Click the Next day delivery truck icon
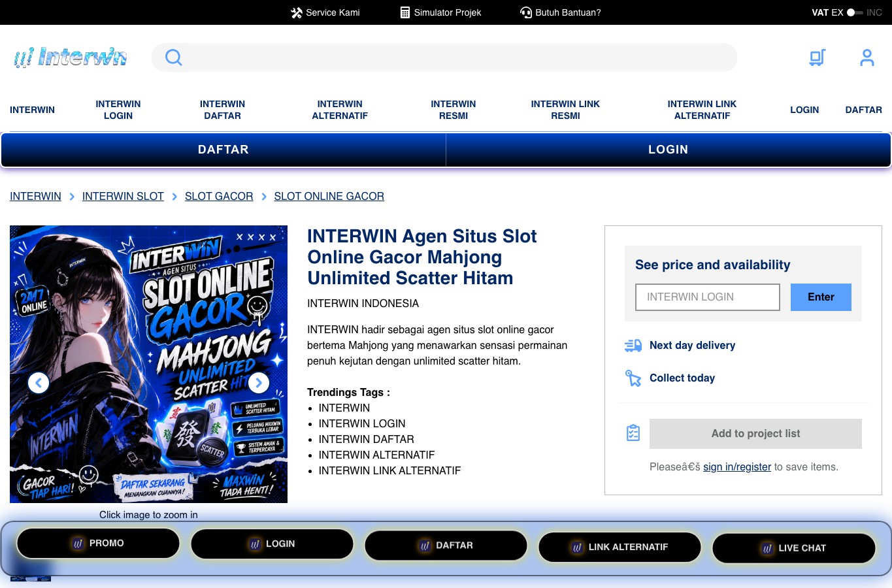The height and width of the screenshot is (588, 892). (x=633, y=346)
